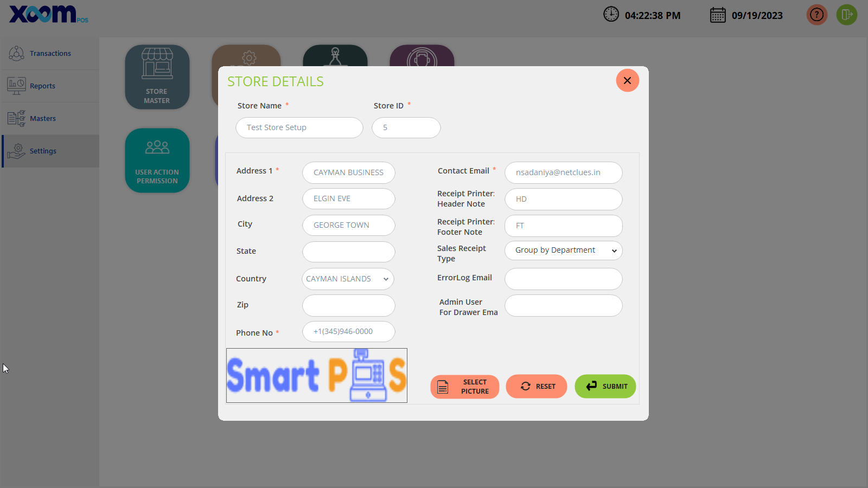This screenshot has height=488, width=868.
Task: Click the Store Name input field
Action: (299, 128)
